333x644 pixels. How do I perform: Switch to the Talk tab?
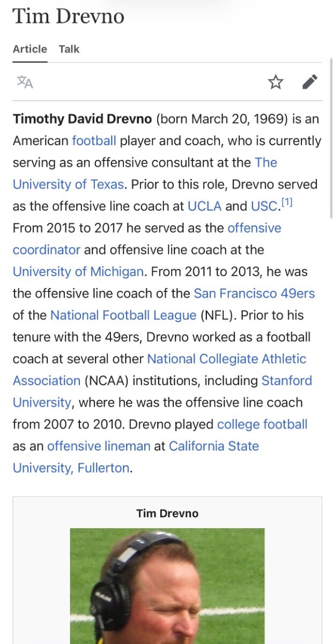[69, 49]
